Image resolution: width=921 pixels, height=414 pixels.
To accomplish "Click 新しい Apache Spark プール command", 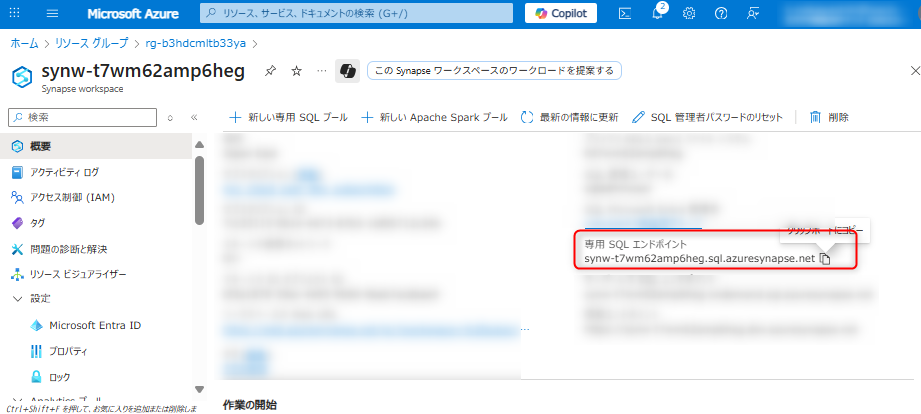I will coord(434,117).
